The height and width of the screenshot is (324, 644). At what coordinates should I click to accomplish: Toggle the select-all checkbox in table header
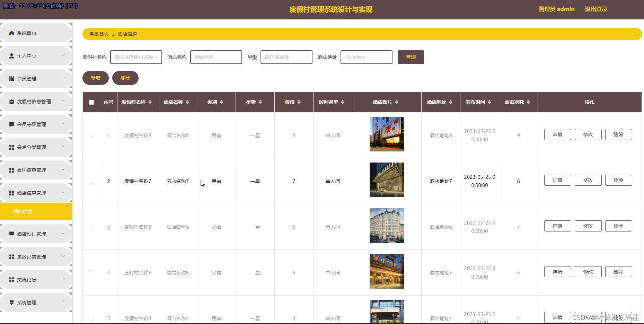(x=91, y=102)
